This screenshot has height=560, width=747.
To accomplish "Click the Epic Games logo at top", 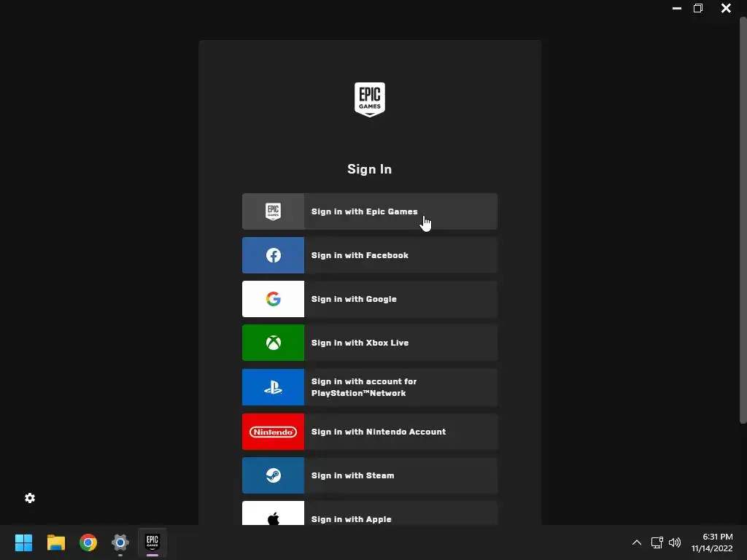I will click(369, 99).
